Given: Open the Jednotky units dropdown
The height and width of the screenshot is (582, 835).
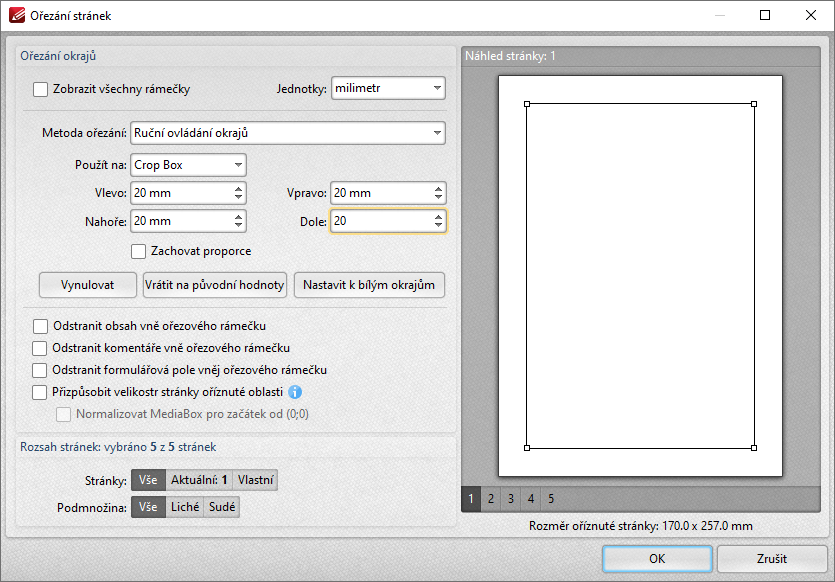Looking at the screenshot, I should click(388, 88).
